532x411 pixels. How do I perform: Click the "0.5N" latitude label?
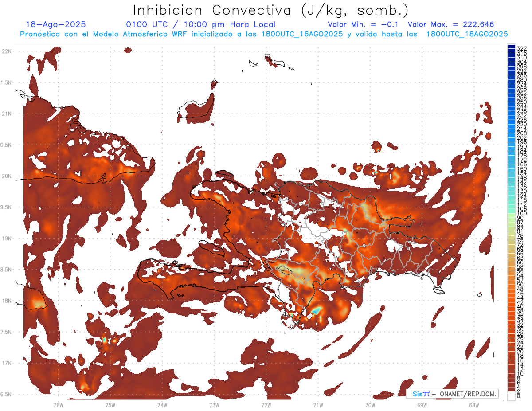[6, 145]
